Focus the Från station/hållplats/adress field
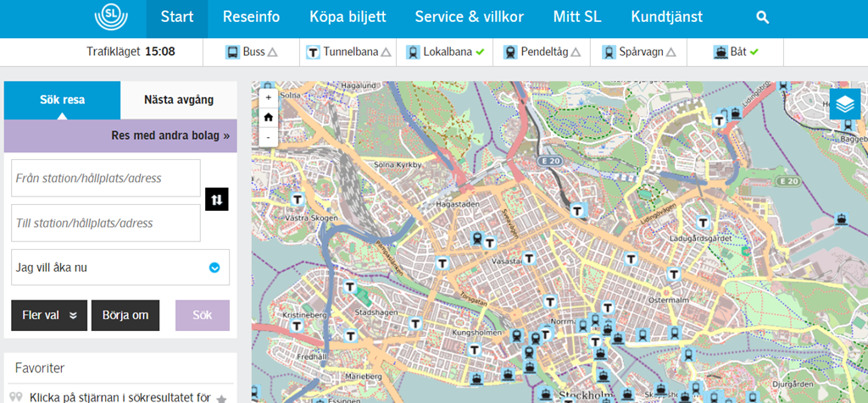This screenshot has height=403, width=868. (x=106, y=178)
